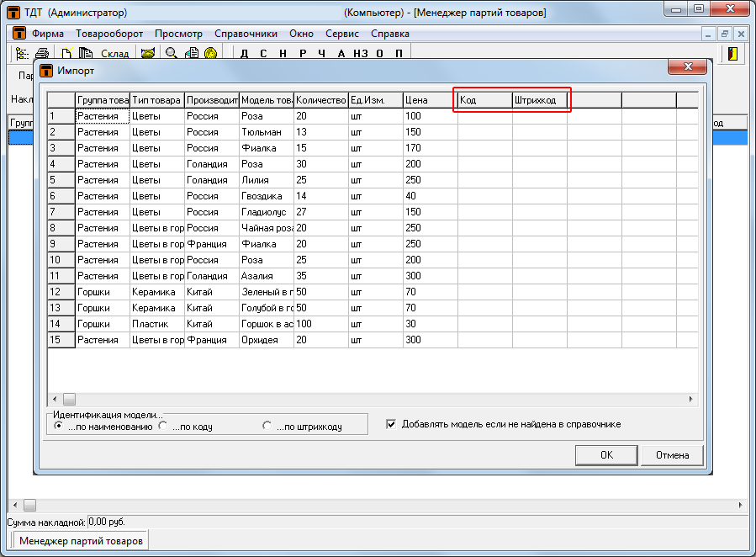This screenshot has height=557, width=756.
Task: Click the Отмена button
Action: coord(672,455)
